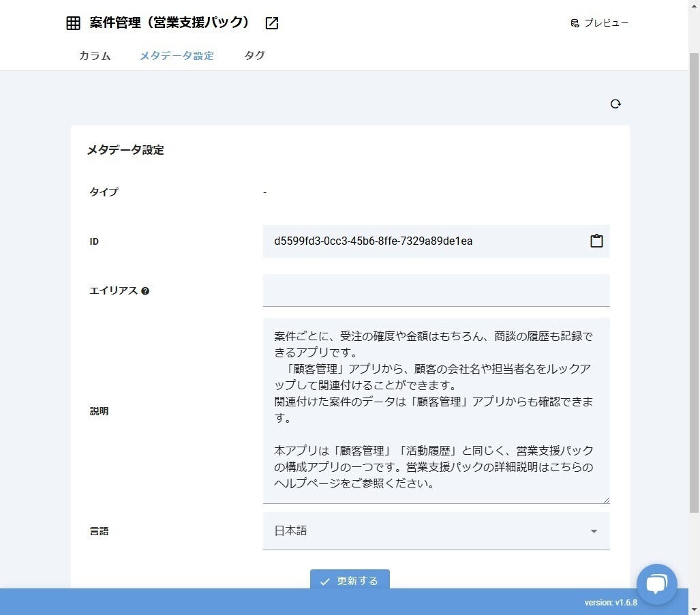This screenshot has height=615, width=700.
Task: Select the メタデータ設定 tab
Action: pos(177,56)
